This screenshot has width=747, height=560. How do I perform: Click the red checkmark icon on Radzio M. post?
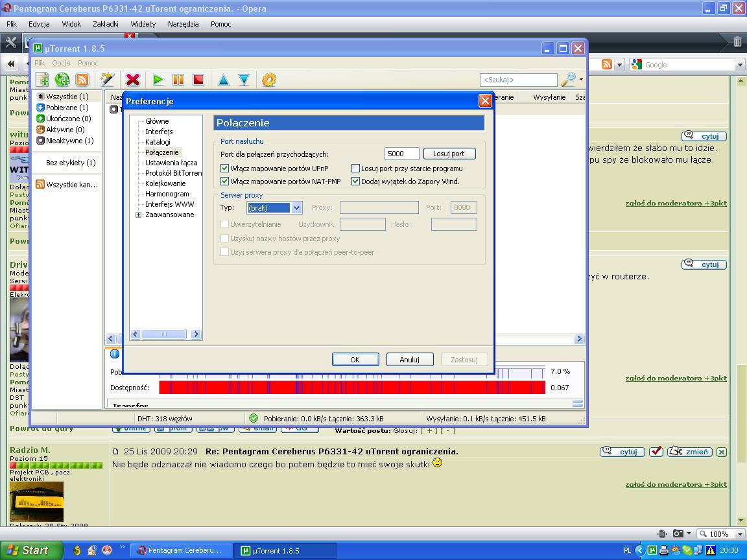(x=656, y=451)
